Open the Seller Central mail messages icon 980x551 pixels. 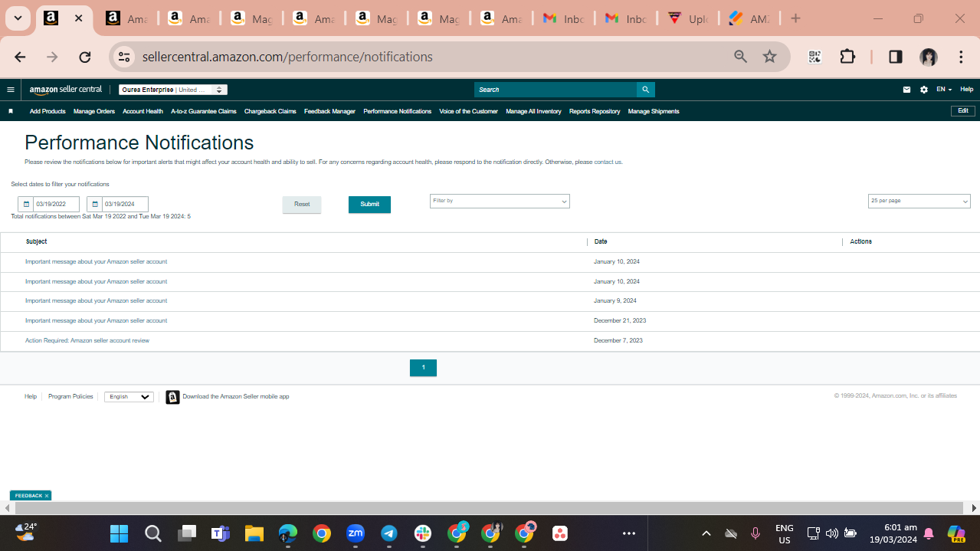click(x=906, y=90)
